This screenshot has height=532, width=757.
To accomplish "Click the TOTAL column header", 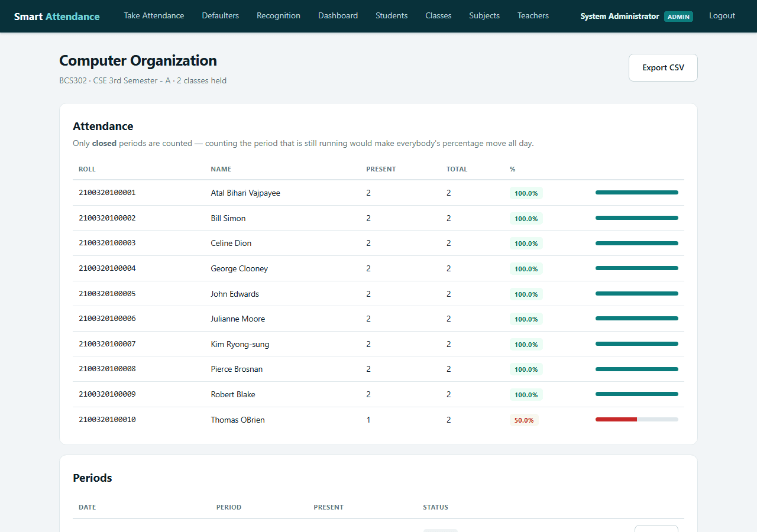I will 457,169.
